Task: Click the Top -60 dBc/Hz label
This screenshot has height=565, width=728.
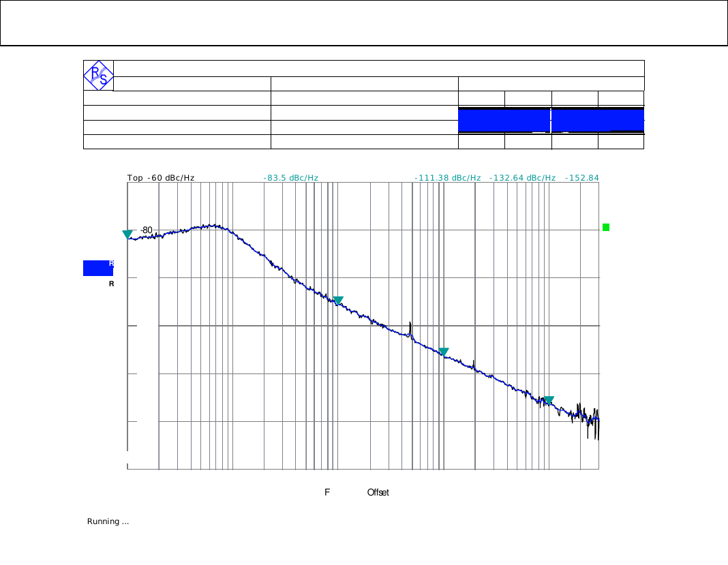Action: [x=161, y=178]
